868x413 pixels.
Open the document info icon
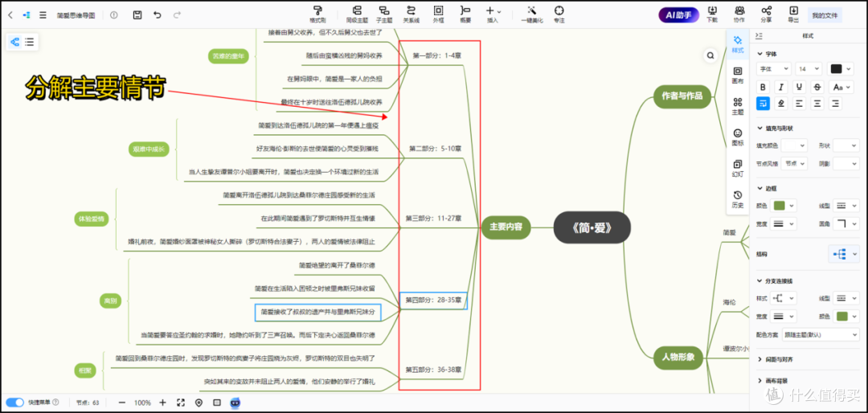click(114, 15)
